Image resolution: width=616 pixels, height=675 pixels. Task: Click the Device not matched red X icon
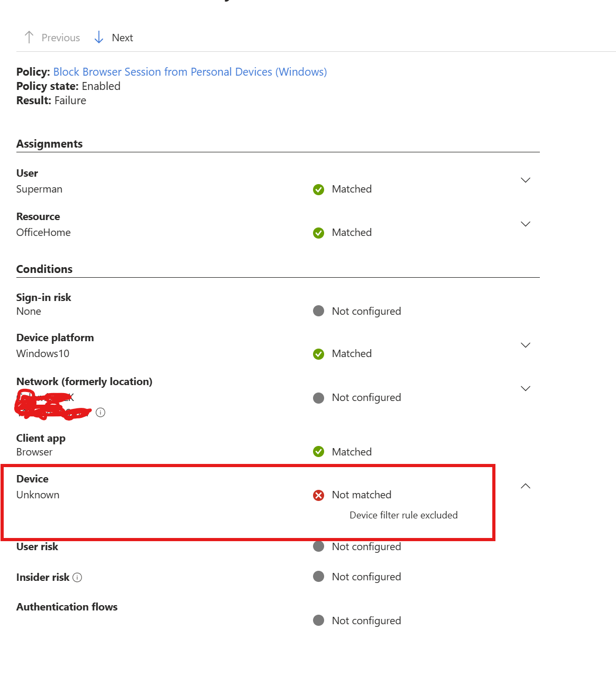pyautogui.click(x=318, y=495)
